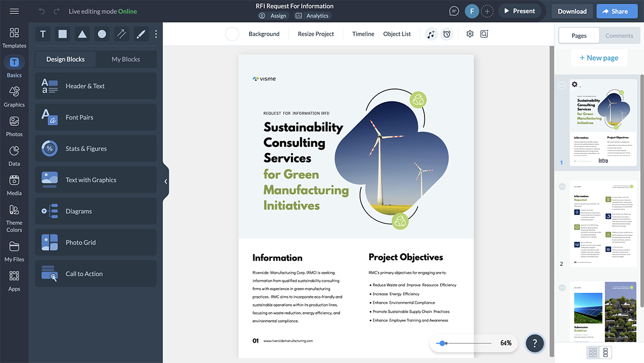Open the hamburger main menu
This screenshot has height=363, width=644.
coord(14,11)
